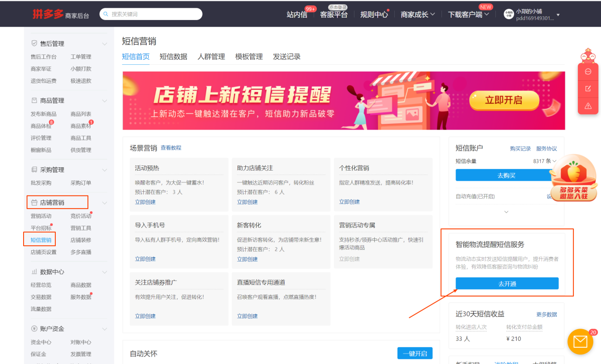The width and height of the screenshot is (601, 364).
Task: Click the 数据中心 chart icon
Action: coord(34,272)
